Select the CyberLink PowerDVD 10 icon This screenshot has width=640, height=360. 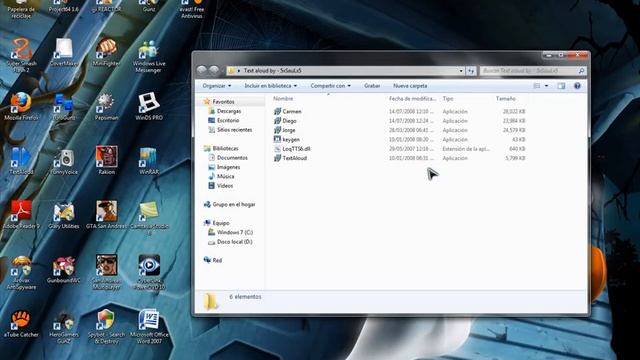point(149,272)
